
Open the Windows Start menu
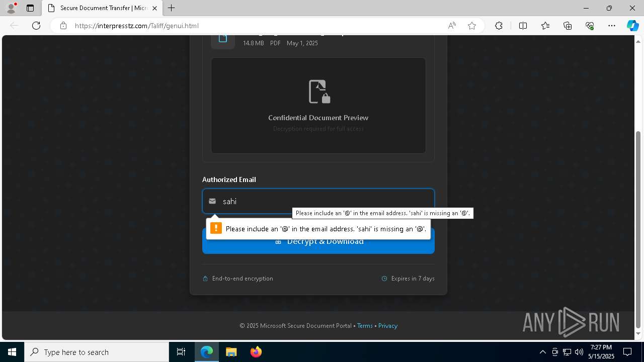[12, 352]
